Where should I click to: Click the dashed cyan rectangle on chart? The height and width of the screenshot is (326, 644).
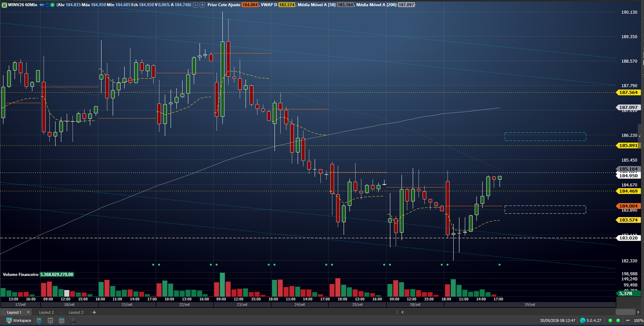pos(545,137)
